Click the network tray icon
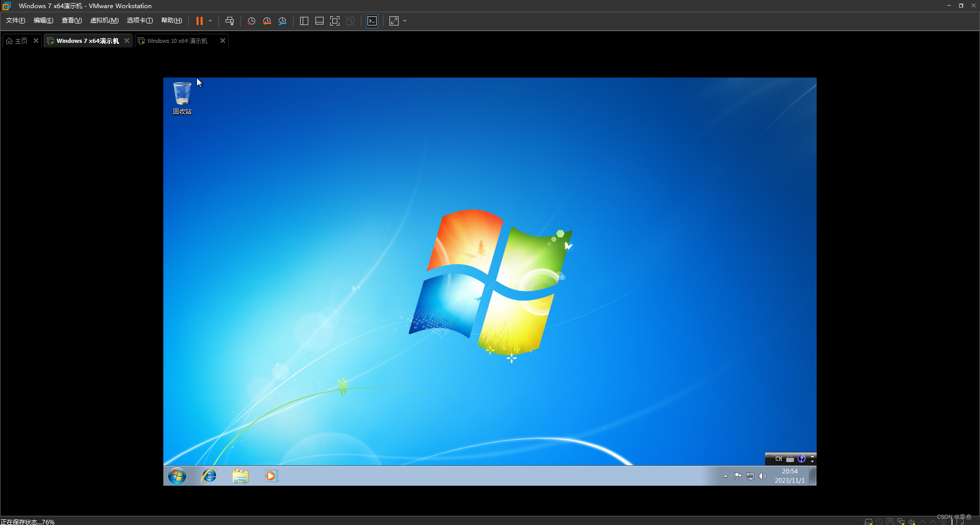The height and width of the screenshot is (525, 980). (x=750, y=476)
